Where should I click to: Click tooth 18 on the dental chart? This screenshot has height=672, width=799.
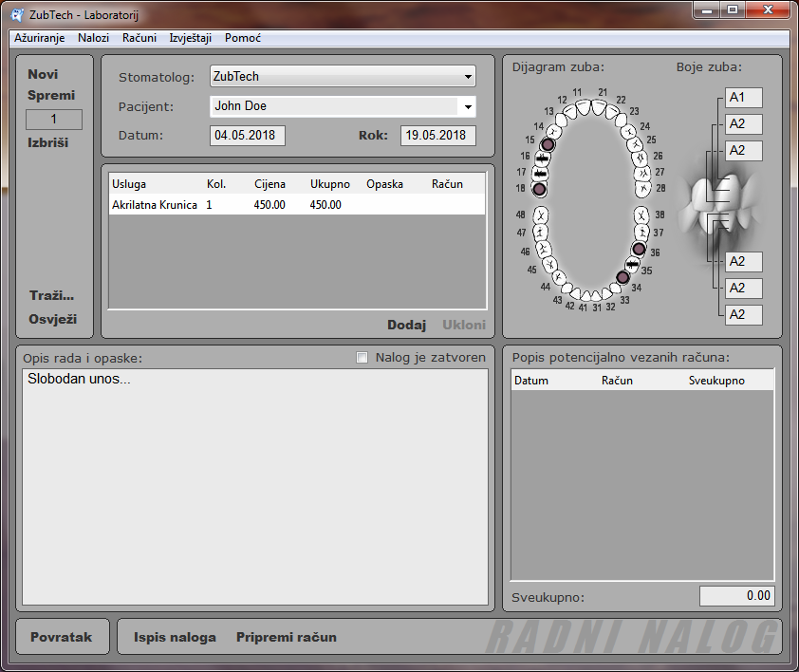point(539,189)
